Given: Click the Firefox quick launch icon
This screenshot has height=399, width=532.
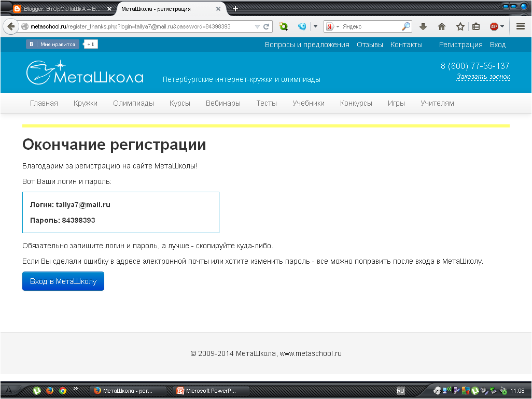Looking at the screenshot, I should (50, 391).
